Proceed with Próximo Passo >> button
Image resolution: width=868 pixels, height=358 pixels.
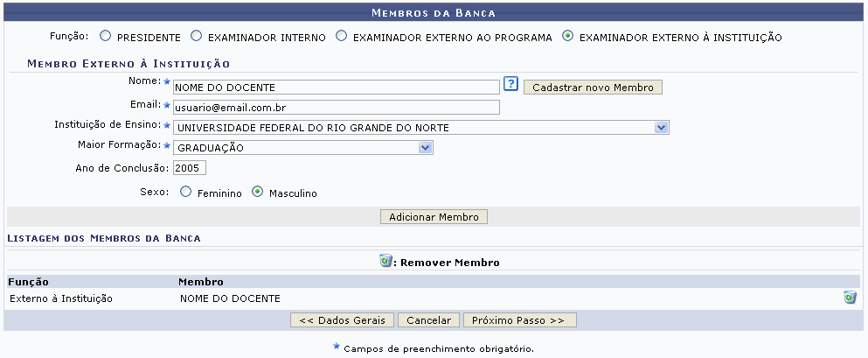pyautogui.click(x=519, y=320)
